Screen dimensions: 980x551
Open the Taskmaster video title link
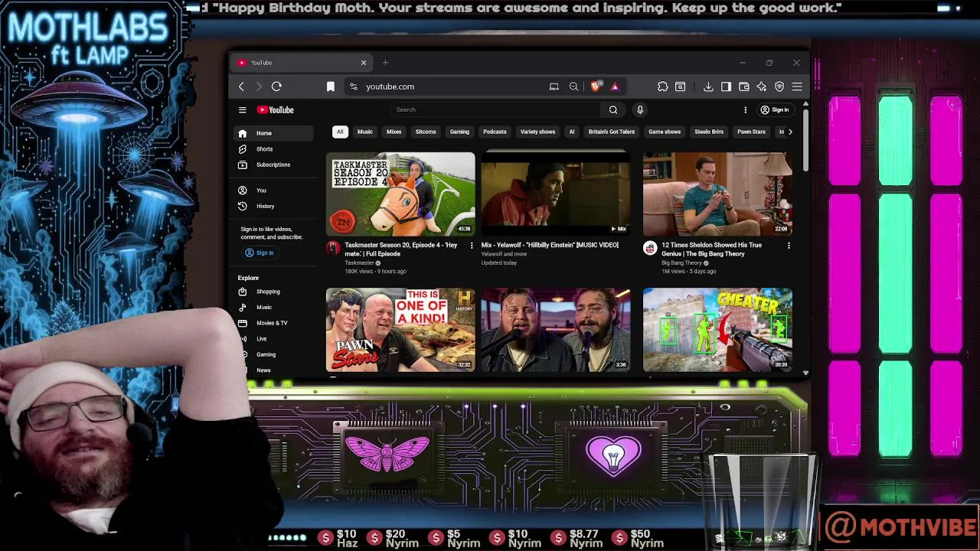(x=400, y=249)
